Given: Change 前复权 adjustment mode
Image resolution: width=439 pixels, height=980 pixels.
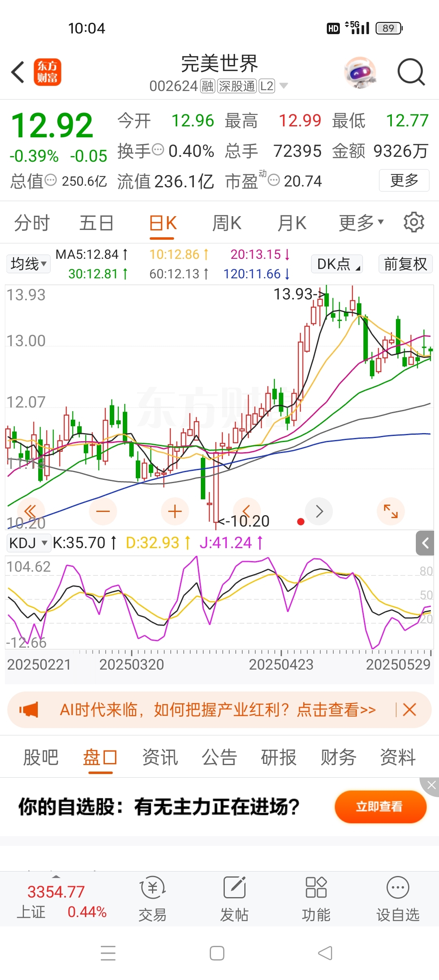Looking at the screenshot, I should click(405, 264).
